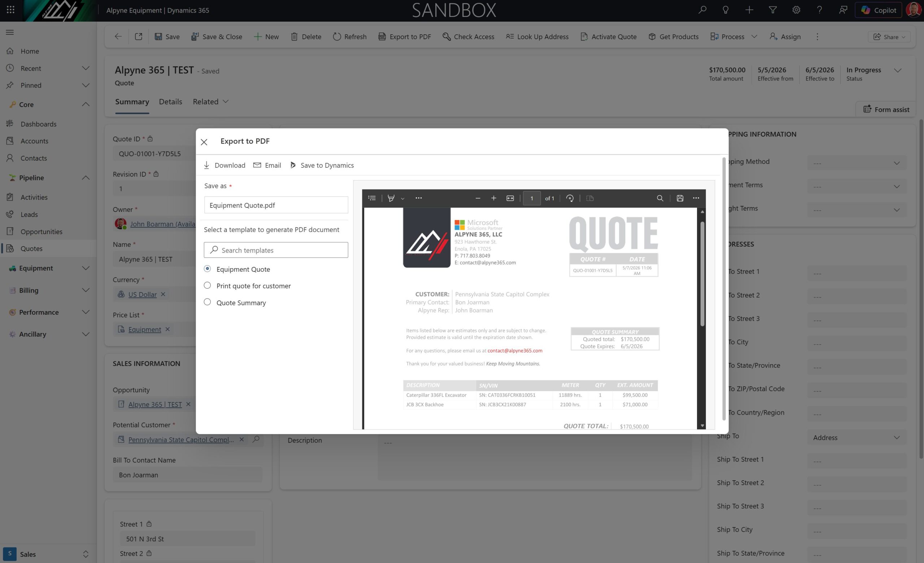Click Save to Dynamics icon

pos(293,165)
